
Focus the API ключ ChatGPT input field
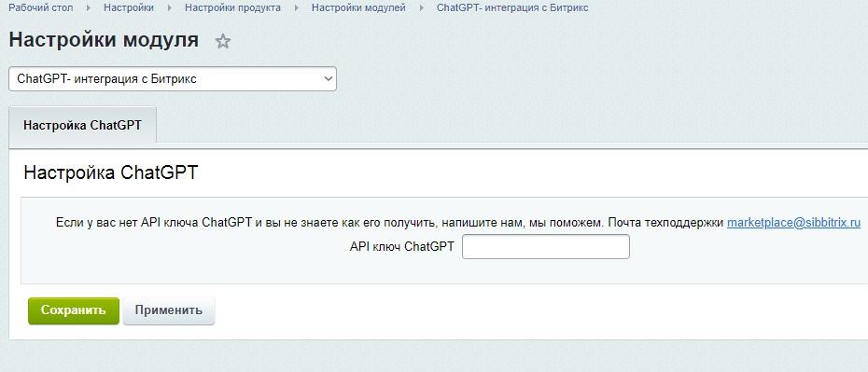[546, 246]
